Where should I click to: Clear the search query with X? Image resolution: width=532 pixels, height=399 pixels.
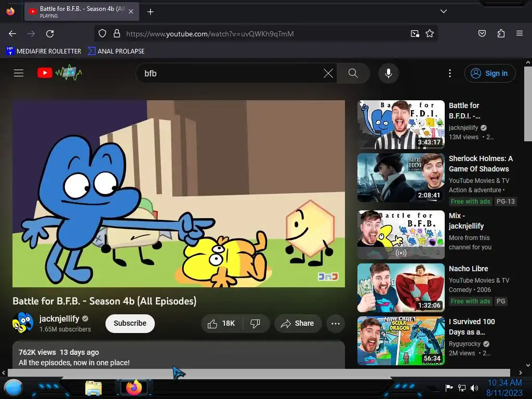click(x=328, y=73)
